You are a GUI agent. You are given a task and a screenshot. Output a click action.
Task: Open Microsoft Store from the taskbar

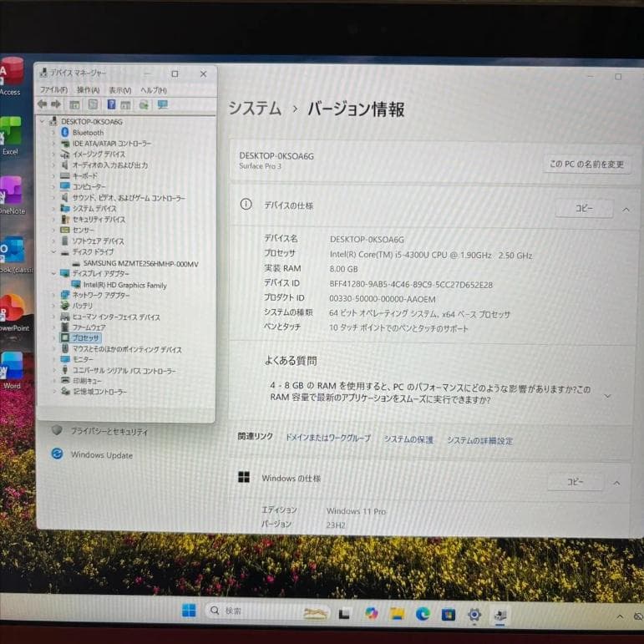(448, 615)
